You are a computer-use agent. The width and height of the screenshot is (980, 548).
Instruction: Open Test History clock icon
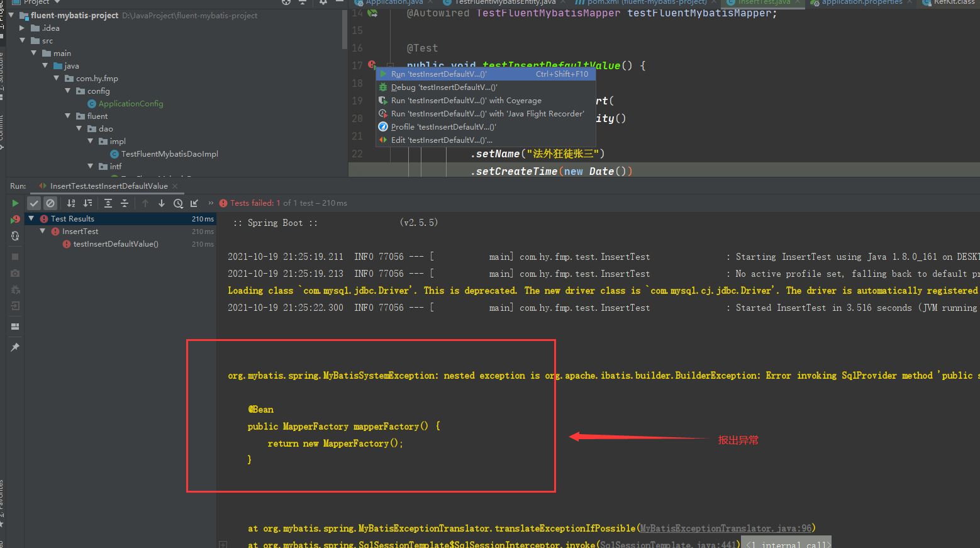pos(178,203)
